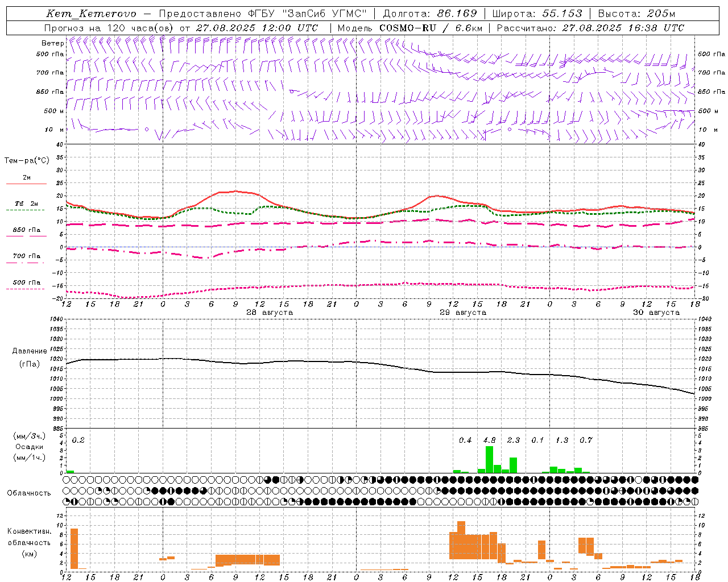Select the 'Облачность' cloud cover label
Viewport: 728px width, 582px height.
click(x=29, y=493)
